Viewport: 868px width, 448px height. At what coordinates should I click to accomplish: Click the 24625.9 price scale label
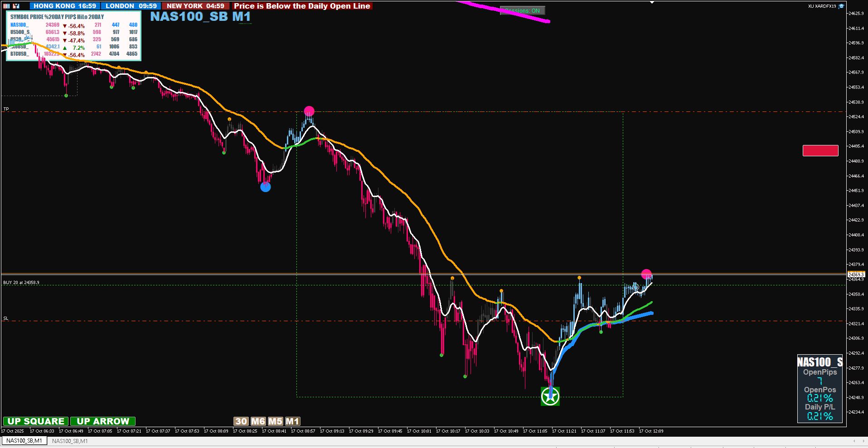tap(857, 14)
